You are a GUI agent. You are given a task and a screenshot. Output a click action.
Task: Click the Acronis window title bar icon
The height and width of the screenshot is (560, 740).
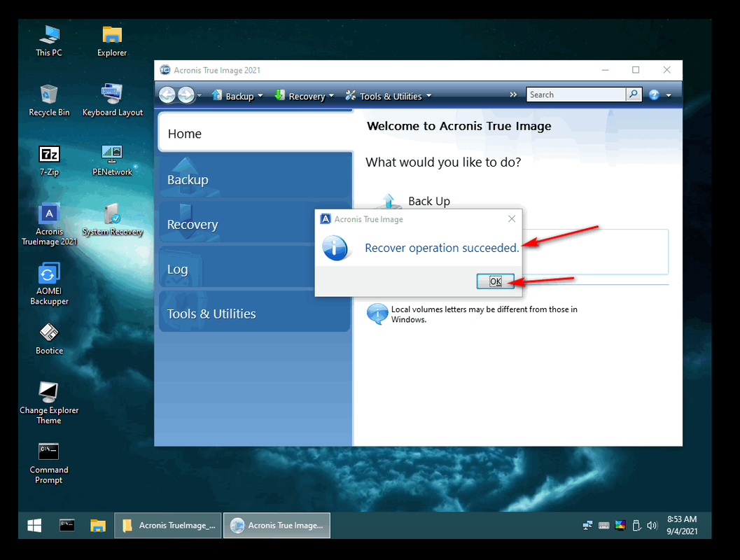(x=165, y=70)
